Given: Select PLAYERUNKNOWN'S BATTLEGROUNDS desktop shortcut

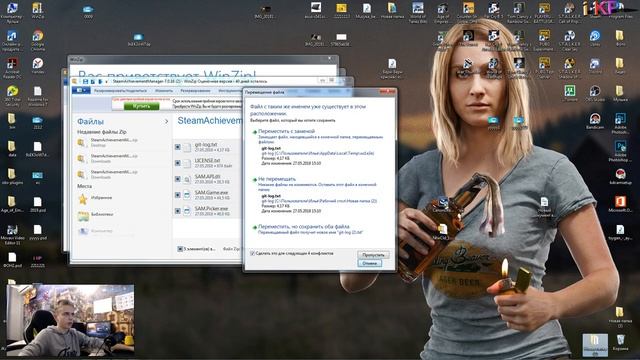Looking at the screenshot, I should coord(544,12).
